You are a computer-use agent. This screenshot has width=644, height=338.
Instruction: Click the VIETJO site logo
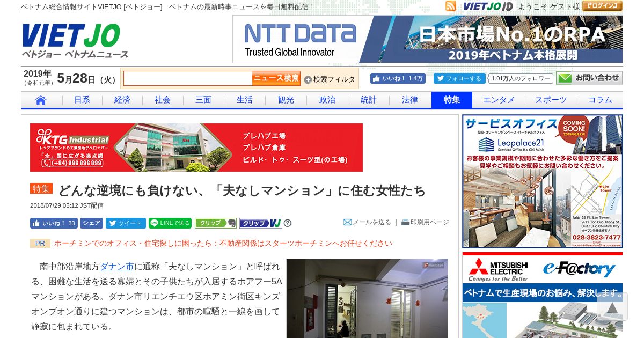click(75, 41)
